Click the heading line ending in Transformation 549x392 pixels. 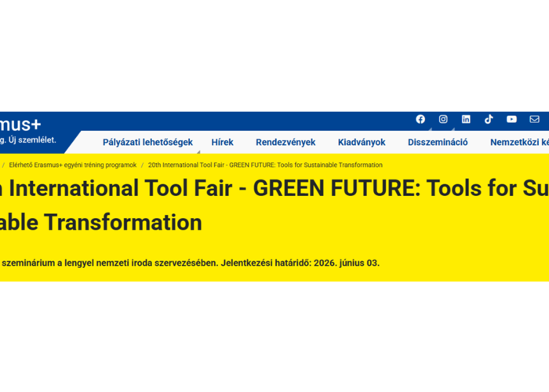coord(101,222)
